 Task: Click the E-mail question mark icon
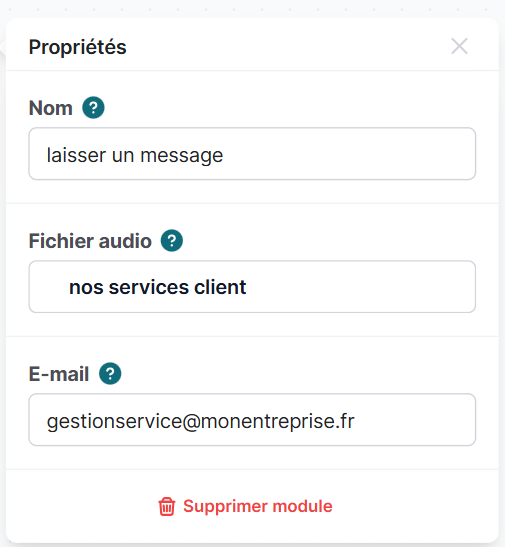click(x=110, y=374)
